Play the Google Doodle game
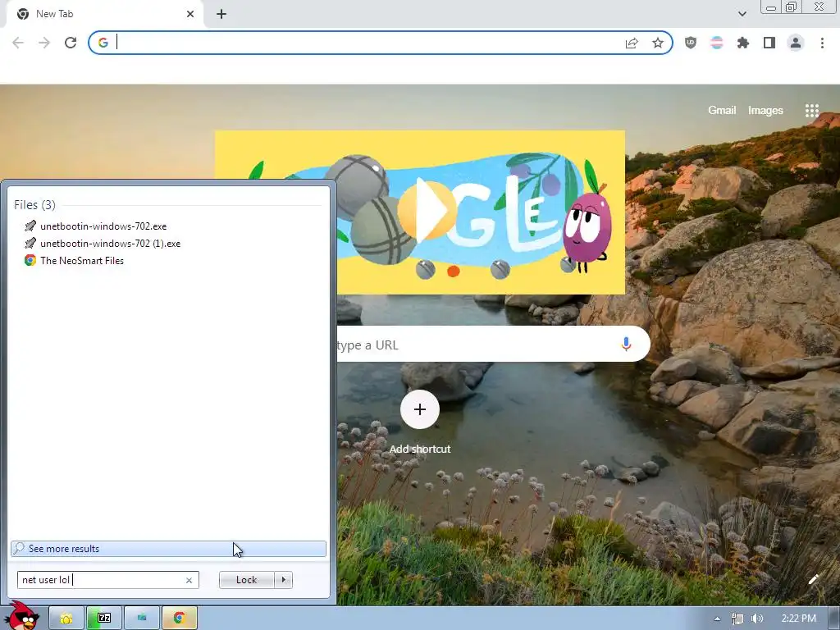This screenshot has width=840, height=630. [427, 210]
